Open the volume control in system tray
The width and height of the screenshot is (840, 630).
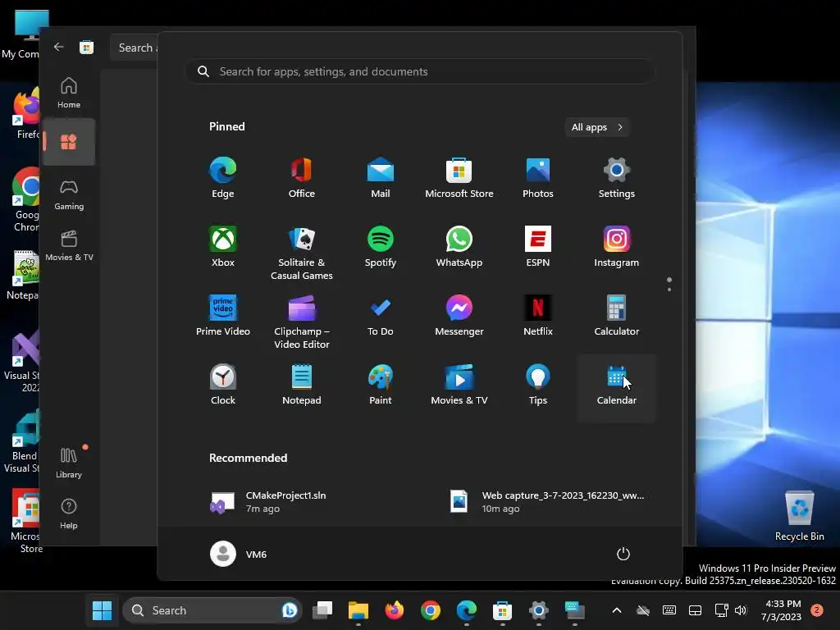pos(741,610)
